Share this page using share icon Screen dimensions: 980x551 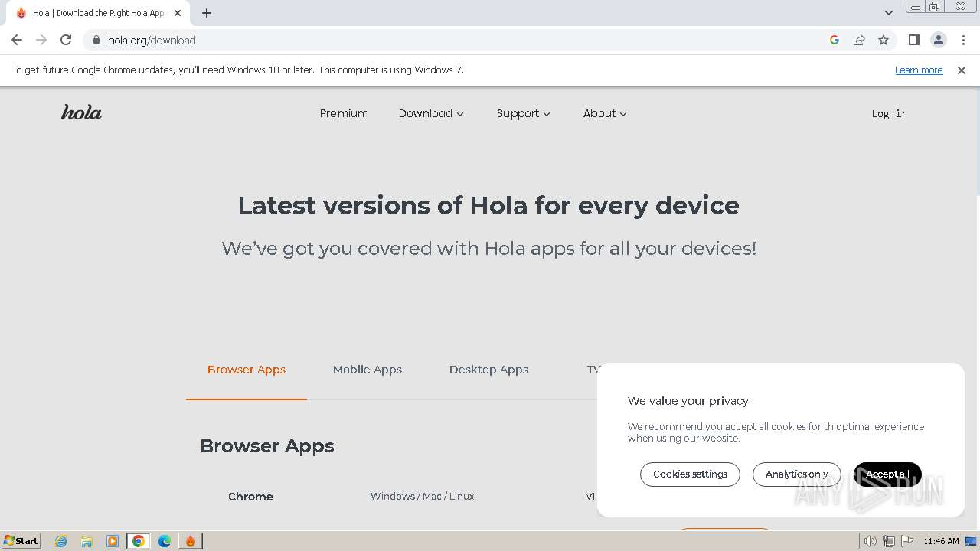tap(859, 40)
